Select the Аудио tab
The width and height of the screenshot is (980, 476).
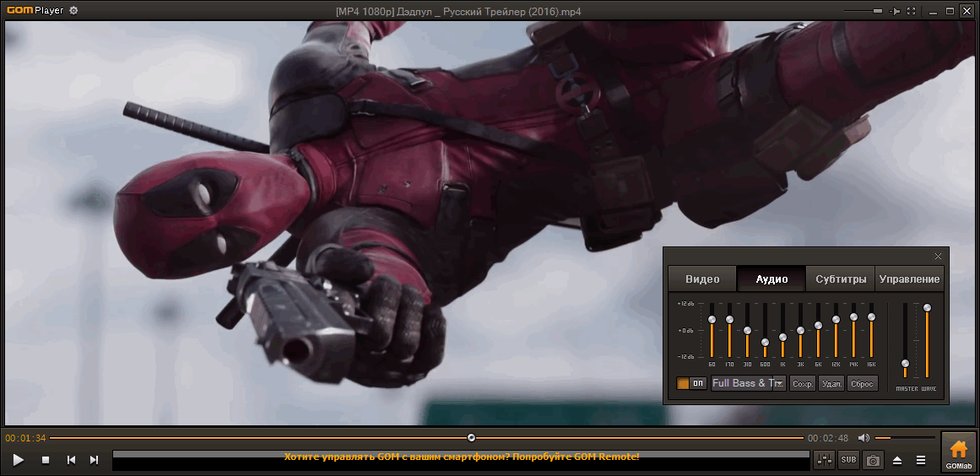[772, 279]
